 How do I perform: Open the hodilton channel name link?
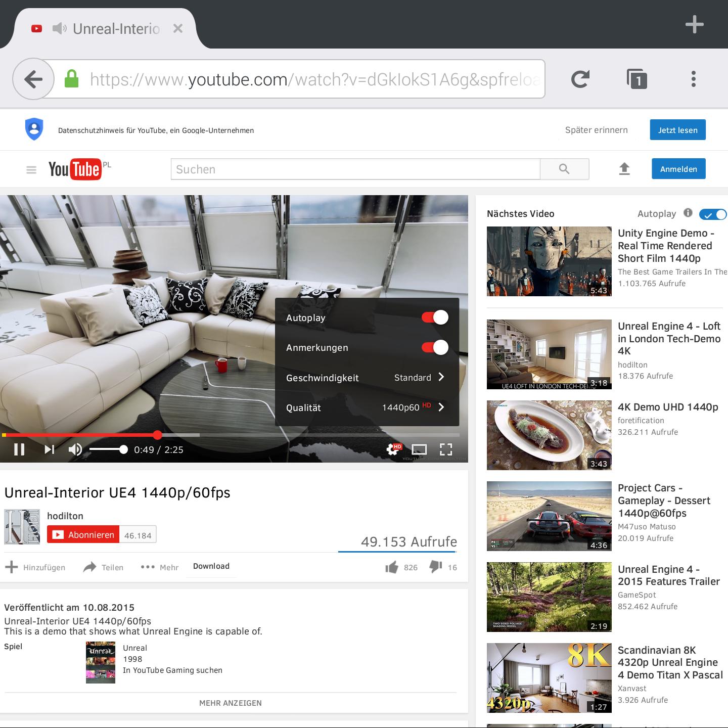[x=65, y=516]
